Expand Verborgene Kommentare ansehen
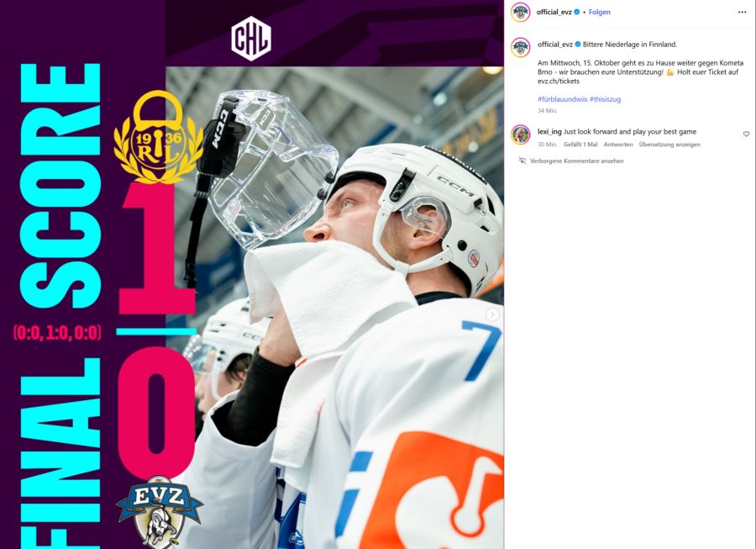Viewport: 756px width, 549px height. [576, 161]
